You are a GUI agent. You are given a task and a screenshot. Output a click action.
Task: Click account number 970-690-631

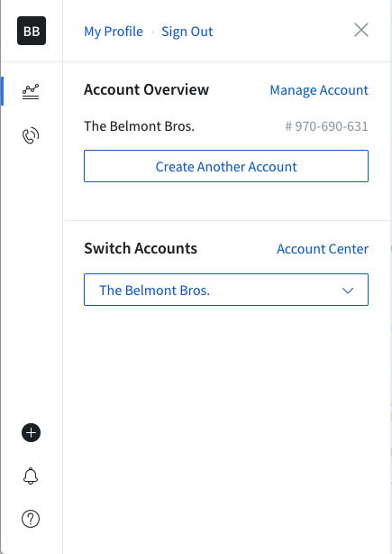tap(327, 126)
